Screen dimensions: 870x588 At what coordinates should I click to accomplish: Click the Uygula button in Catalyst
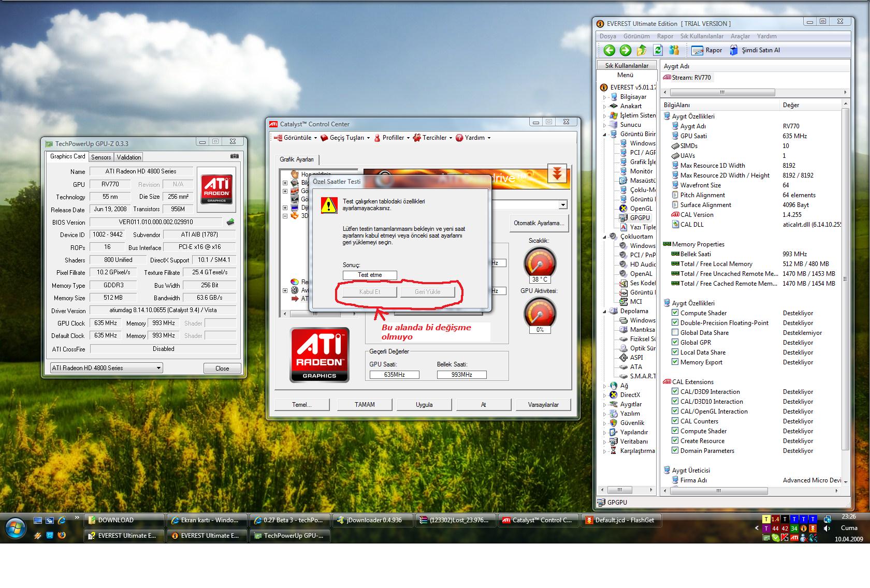tap(424, 405)
